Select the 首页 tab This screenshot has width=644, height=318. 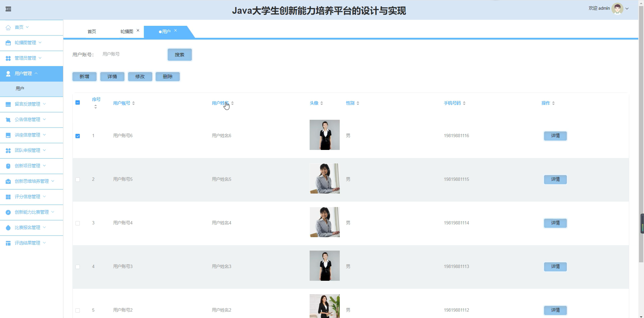click(92, 31)
